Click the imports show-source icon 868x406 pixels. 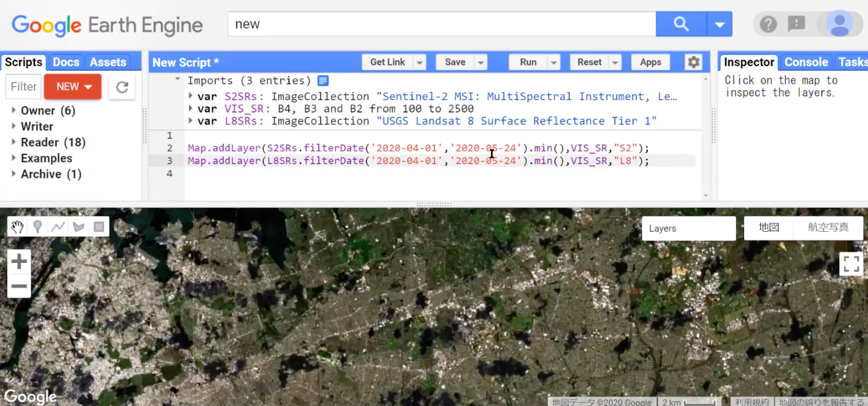(x=323, y=81)
